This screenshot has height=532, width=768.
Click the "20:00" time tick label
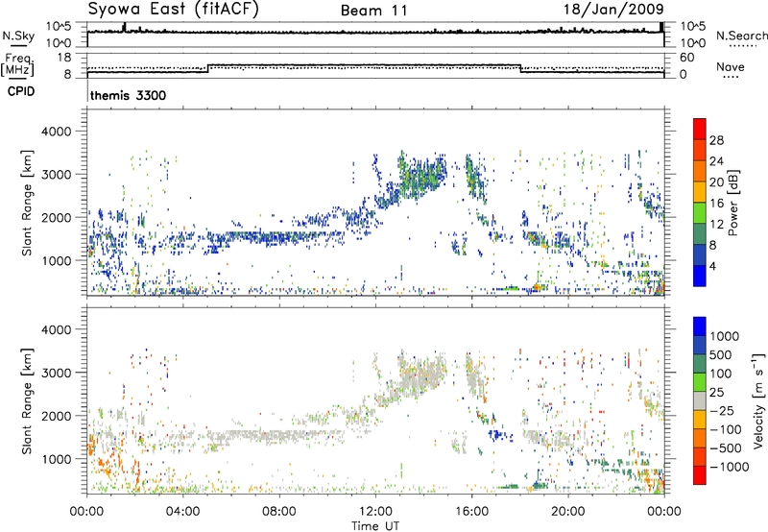point(567,512)
